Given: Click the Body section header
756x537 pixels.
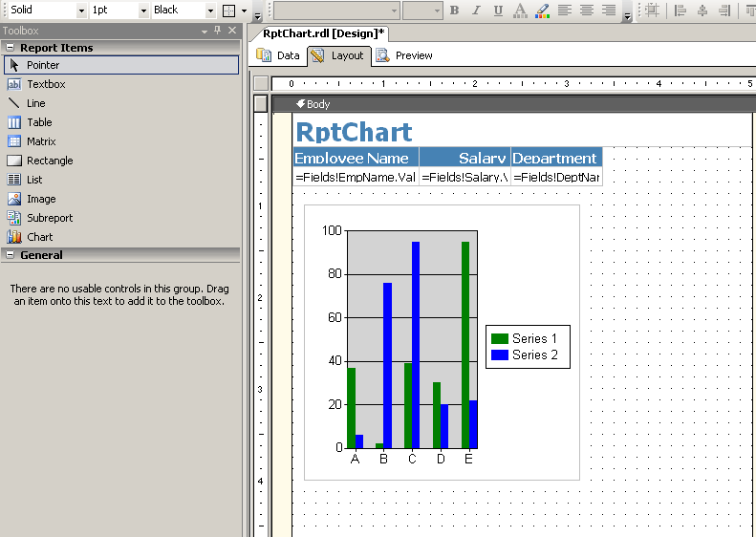Looking at the screenshot, I should [x=313, y=104].
